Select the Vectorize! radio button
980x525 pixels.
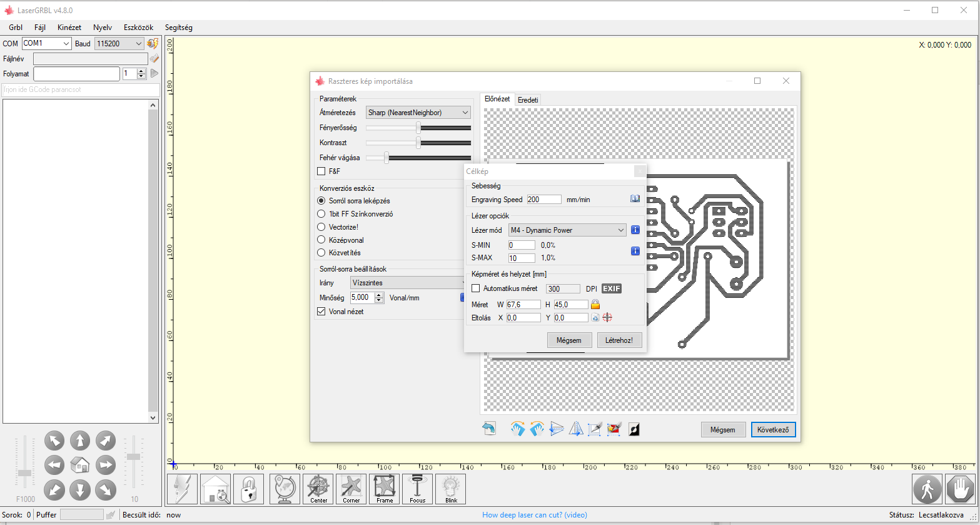[321, 227]
